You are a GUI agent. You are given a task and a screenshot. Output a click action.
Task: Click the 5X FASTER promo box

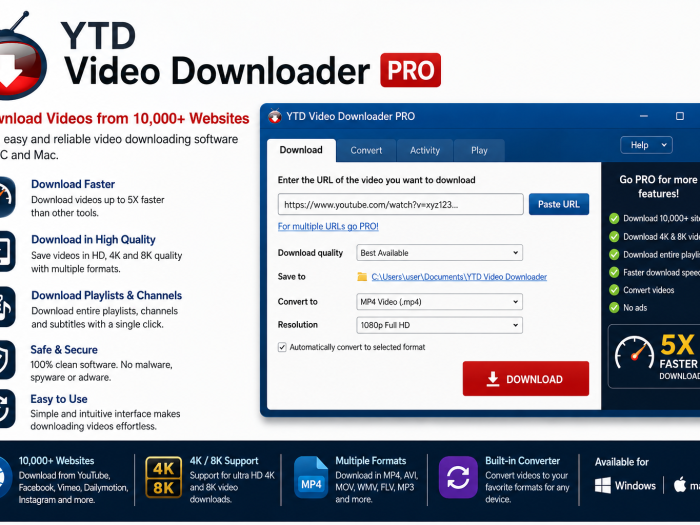point(654,356)
